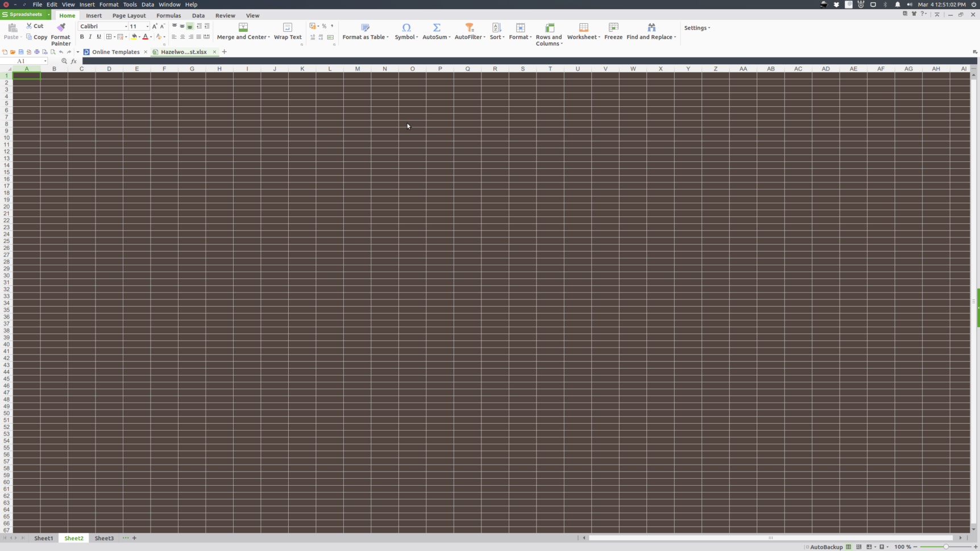Screen dimensions: 980x551
Task: Switch to the Sheet3 worksheet
Action: [104, 538]
